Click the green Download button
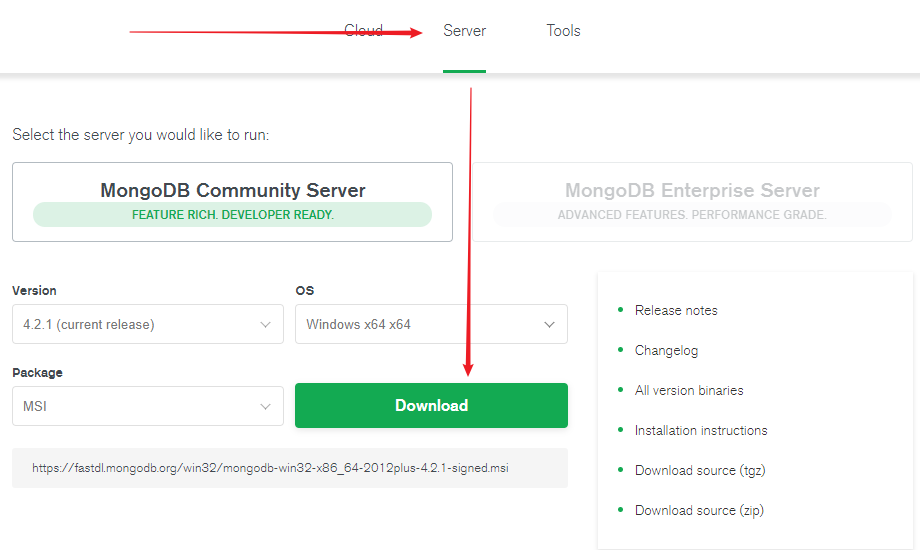Image resolution: width=920 pixels, height=550 pixels. coord(431,406)
